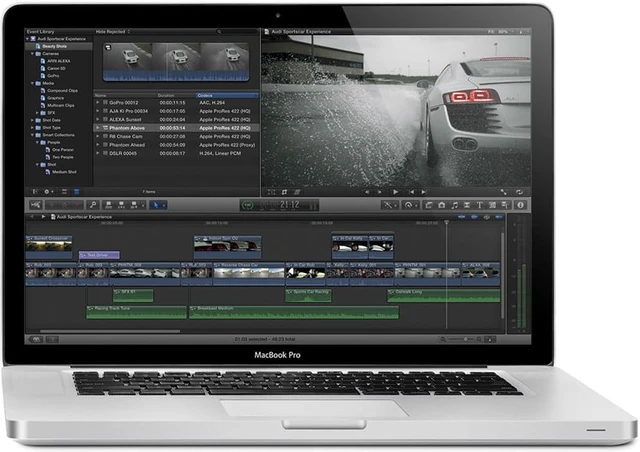This screenshot has height=452, width=640.
Task: Open the Enhancements magic wand menu
Action: coord(390,205)
